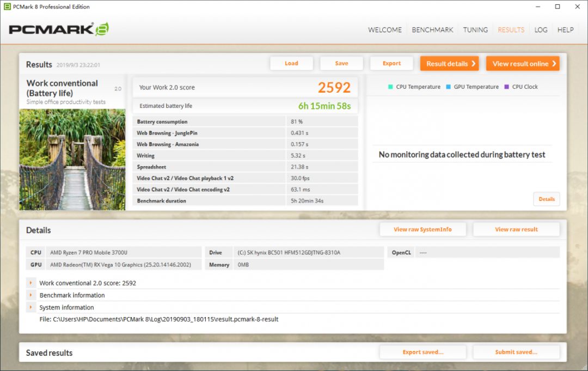
Task: Save the current result
Action: (341, 64)
